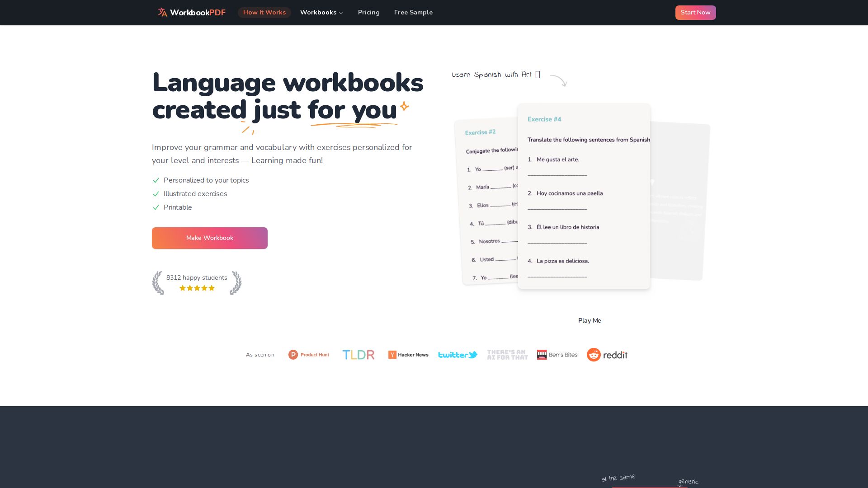The width and height of the screenshot is (868, 488).
Task: Click the five-star rating under happy students
Action: [197, 288]
